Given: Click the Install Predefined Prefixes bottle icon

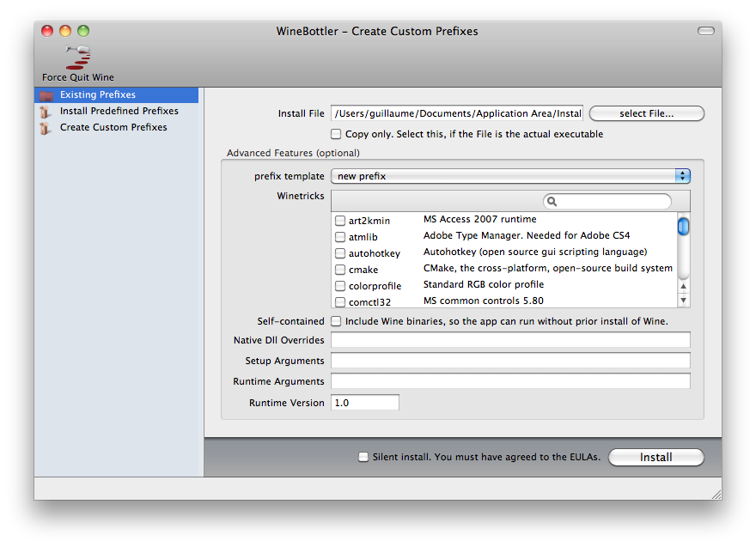Looking at the screenshot, I should 45,112.
